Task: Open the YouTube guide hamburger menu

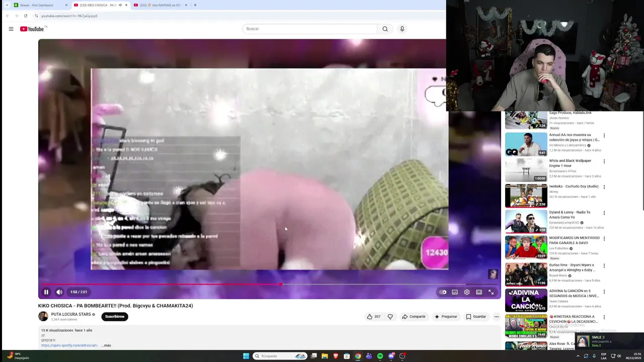Action: click(11, 29)
